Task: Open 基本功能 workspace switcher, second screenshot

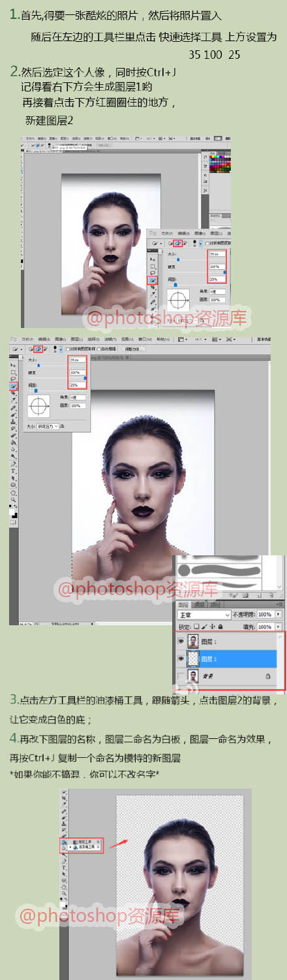Action: [264, 338]
